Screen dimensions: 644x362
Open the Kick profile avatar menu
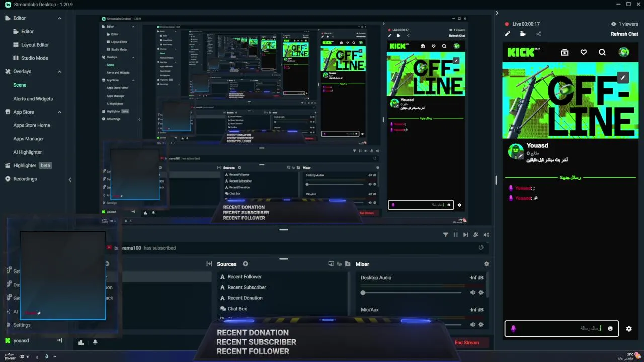(624, 52)
